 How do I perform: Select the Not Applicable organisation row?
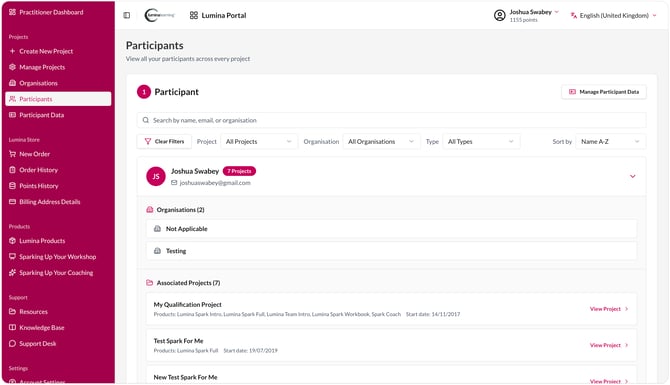coord(391,229)
